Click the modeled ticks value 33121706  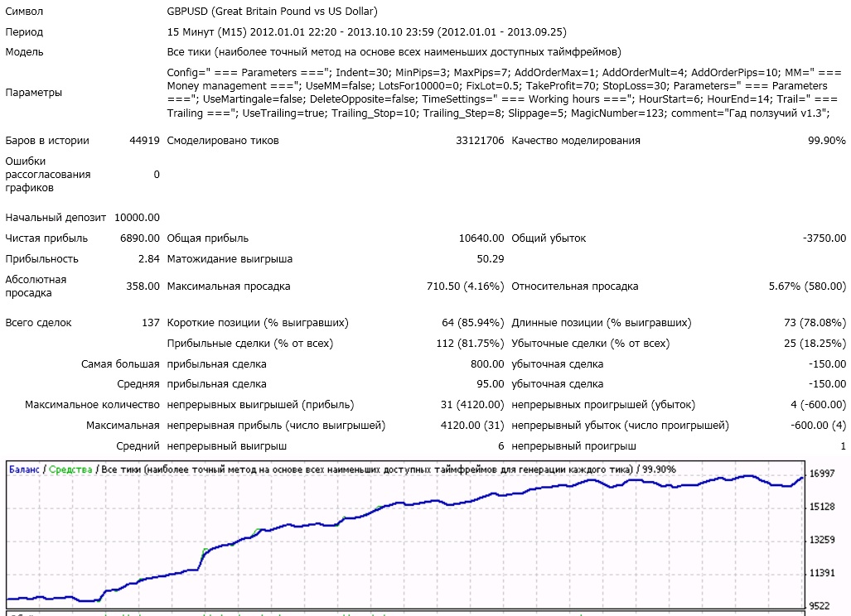(480, 141)
